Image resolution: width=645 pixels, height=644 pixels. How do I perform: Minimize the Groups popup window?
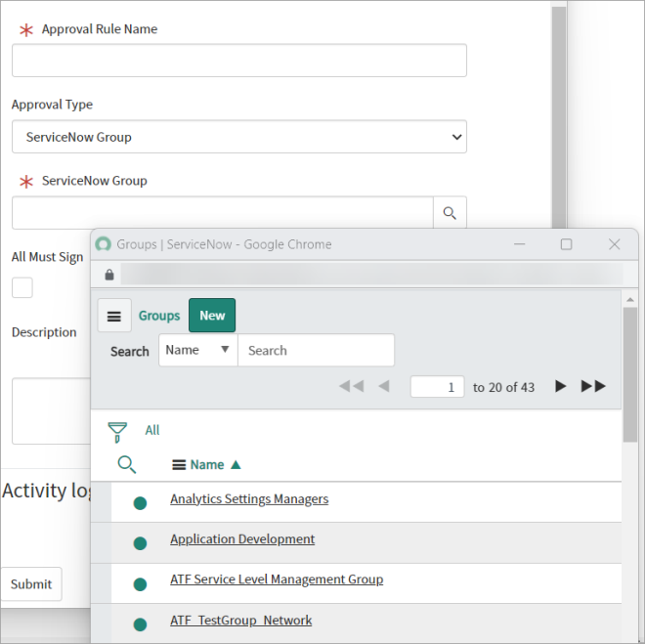(x=520, y=244)
